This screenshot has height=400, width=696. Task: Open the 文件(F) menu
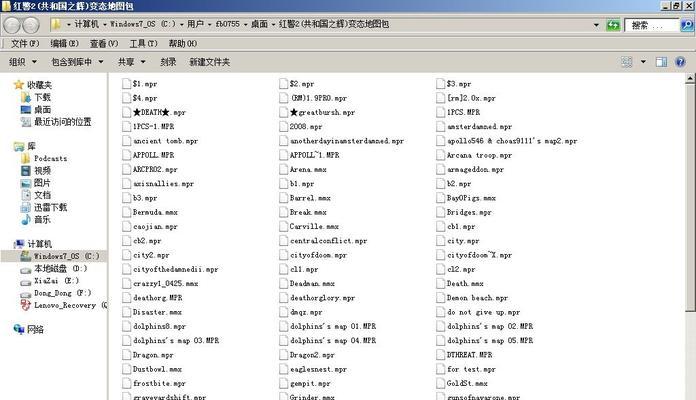click(x=25, y=44)
